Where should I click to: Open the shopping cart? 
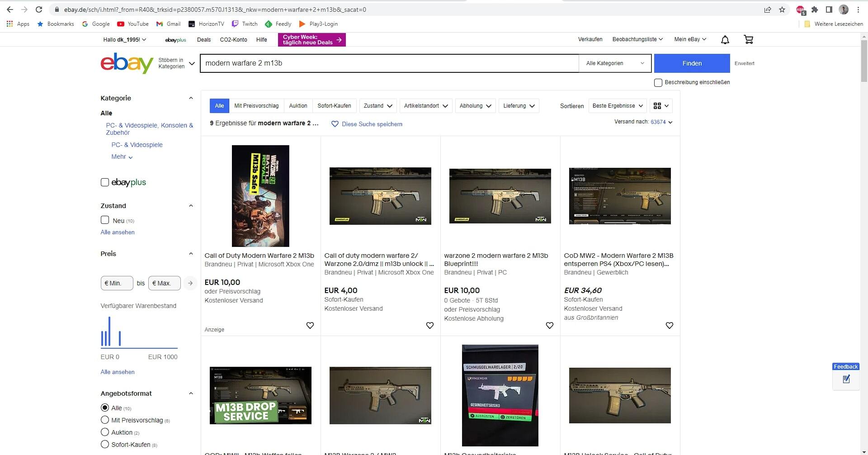pyautogui.click(x=749, y=40)
